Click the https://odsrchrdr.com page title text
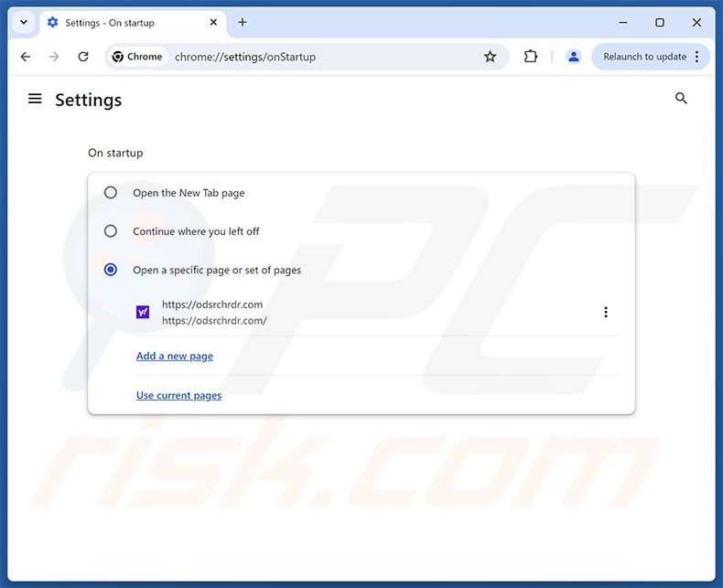The width and height of the screenshot is (723, 588). coord(212,305)
